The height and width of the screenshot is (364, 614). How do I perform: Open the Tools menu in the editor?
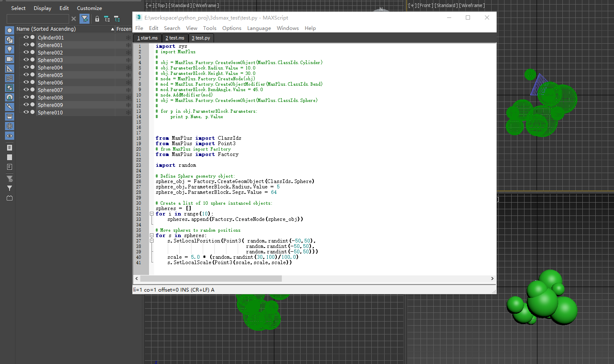pyautogui.click(x=210, y=28)
